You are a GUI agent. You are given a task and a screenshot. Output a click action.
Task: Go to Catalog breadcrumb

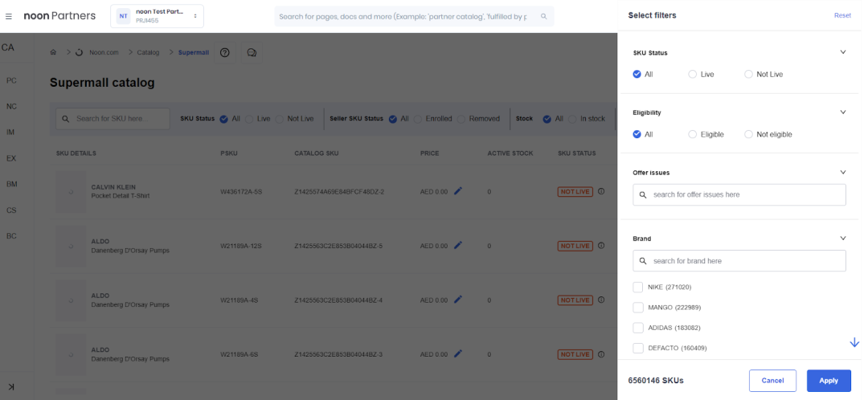pos(148,52)
